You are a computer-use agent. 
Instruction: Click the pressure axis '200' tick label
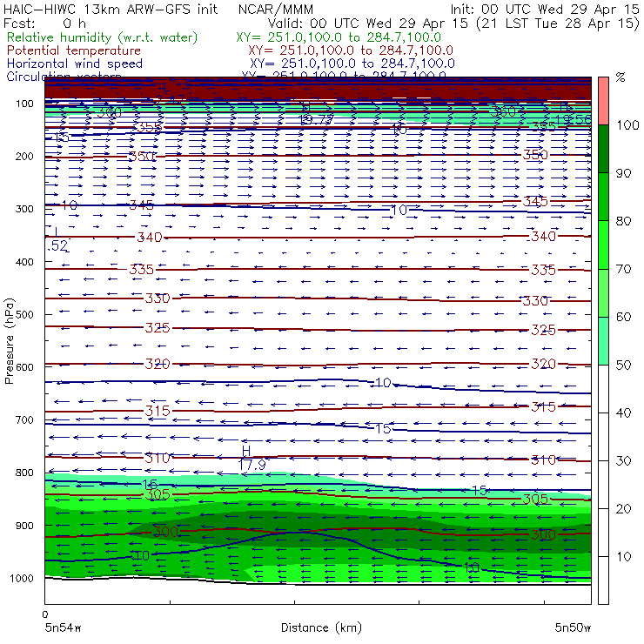[x=24, y=157]
